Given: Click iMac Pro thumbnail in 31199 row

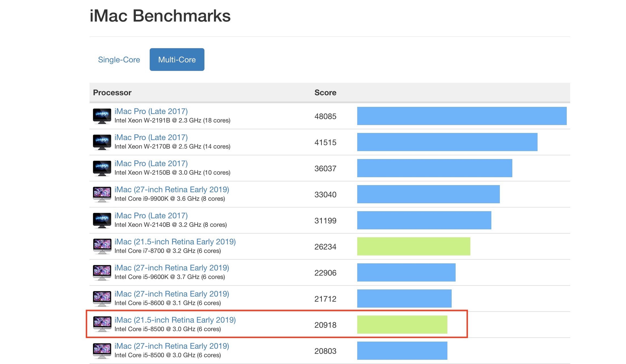Looking at the screenshot, I should 102,220.
